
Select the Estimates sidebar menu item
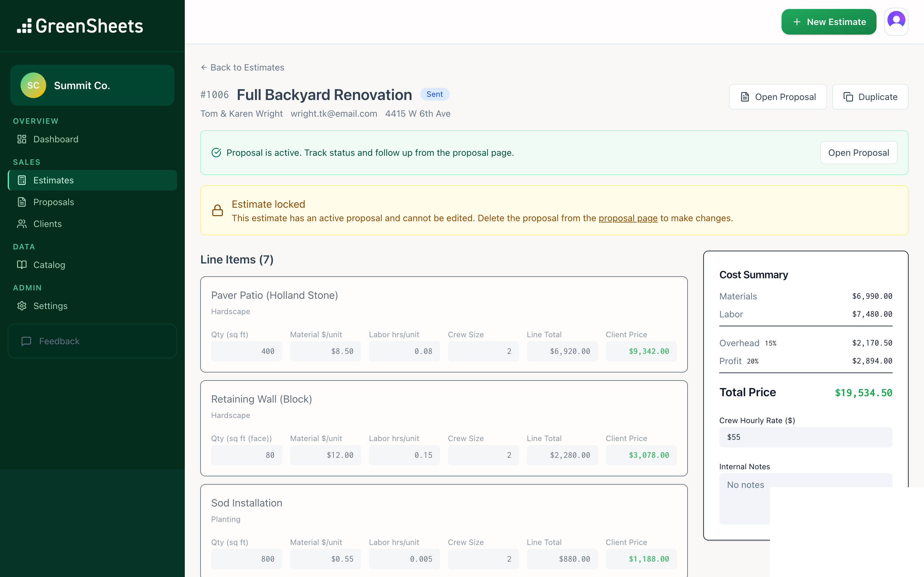[54, 180]
